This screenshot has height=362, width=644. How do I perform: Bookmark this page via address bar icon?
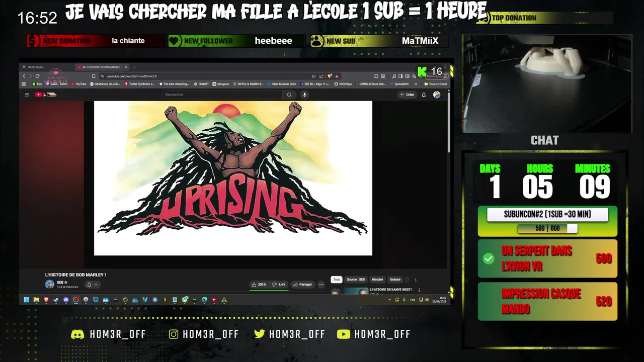[x=94, y=76]
